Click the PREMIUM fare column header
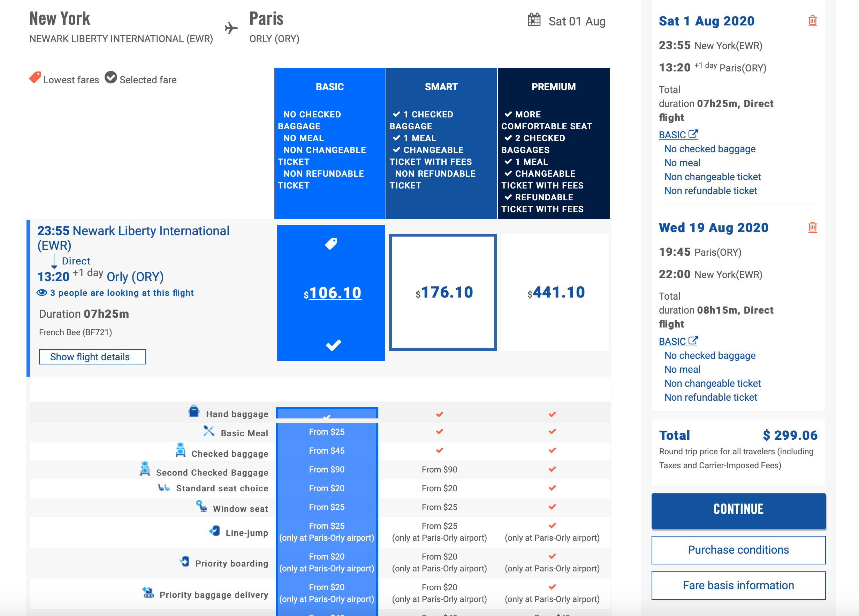 pos(553,87)
